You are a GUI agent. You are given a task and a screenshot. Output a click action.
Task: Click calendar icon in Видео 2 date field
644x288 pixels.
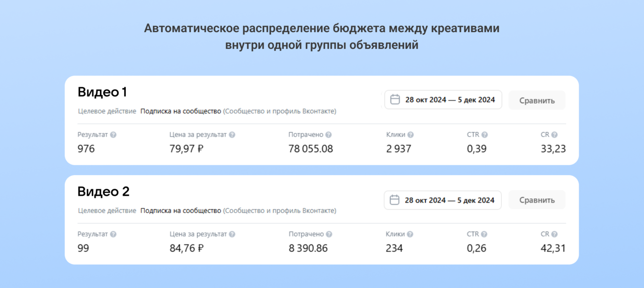coord(395,200)
